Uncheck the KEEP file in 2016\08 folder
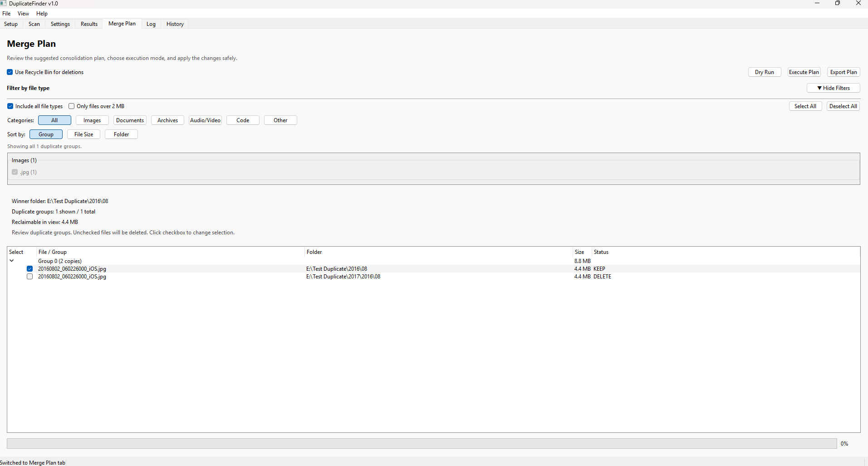 point(30,269)
